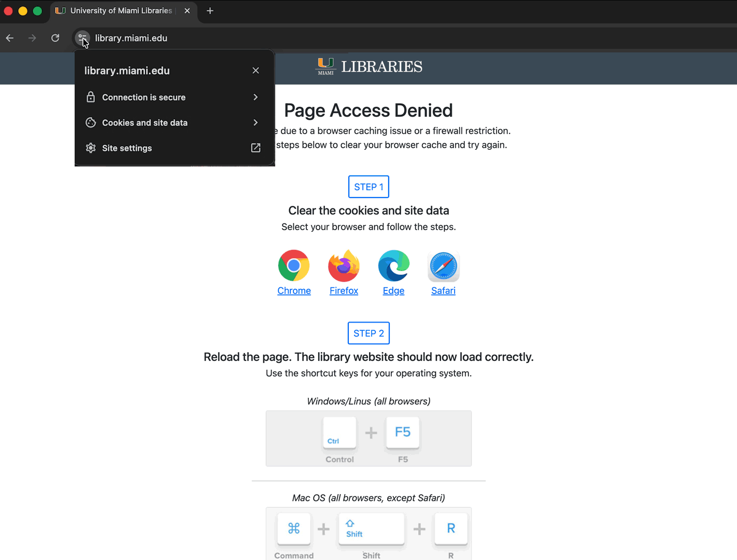The width and height of the screenshot is (737, 560).
Task: Click 'Mac OS (all browsers, except Safari)' caption
Action: 368,498
